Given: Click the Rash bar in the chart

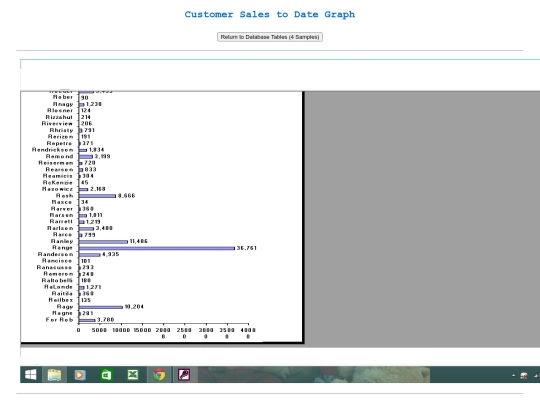Looking at the screenshot, I should pyautogui.click(x=97, y=196).
